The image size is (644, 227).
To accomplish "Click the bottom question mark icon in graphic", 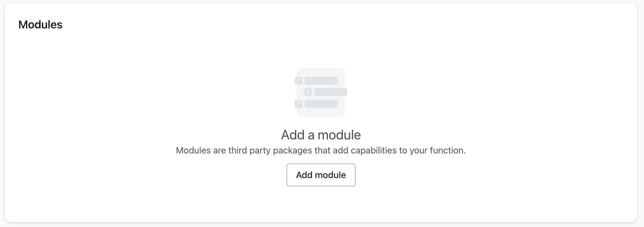I will 298,103.
